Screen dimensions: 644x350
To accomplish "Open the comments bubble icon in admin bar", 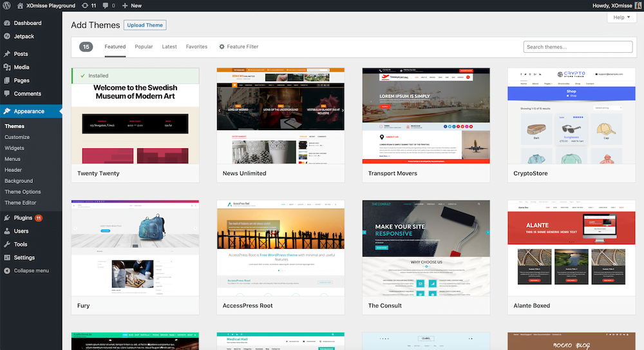I will [106, 6].
